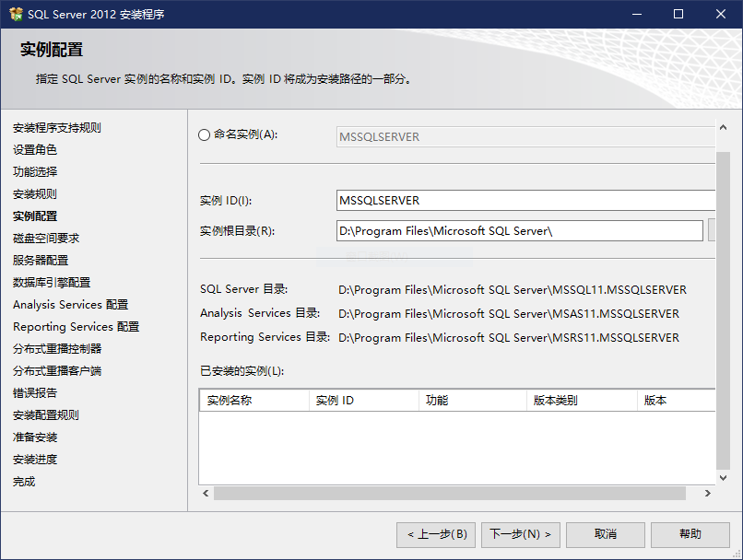Select 功能选择 in the left sidebar
The width and height of the screenshot is (743, 560).
point(34,171)
